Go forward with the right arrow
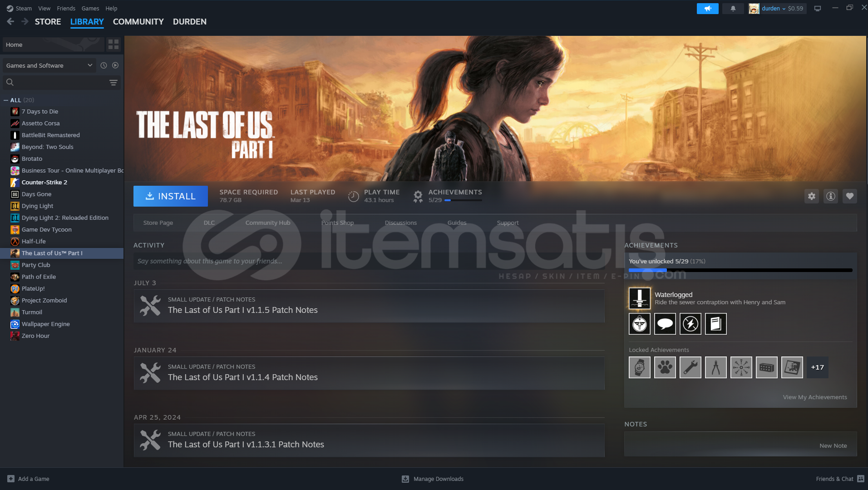 coord(25,21)
